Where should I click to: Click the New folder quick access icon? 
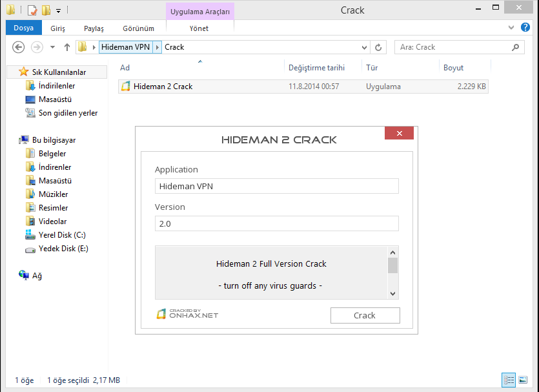click(x=46, y=10)
